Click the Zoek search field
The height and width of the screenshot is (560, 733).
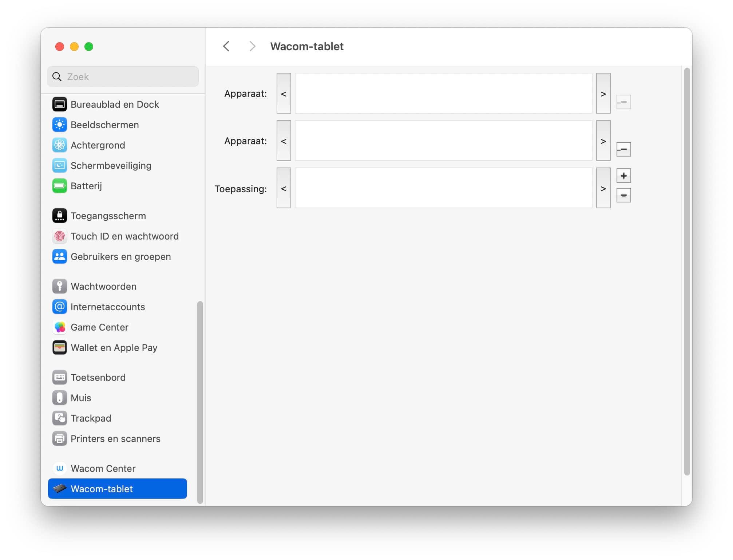coord(123,77)
